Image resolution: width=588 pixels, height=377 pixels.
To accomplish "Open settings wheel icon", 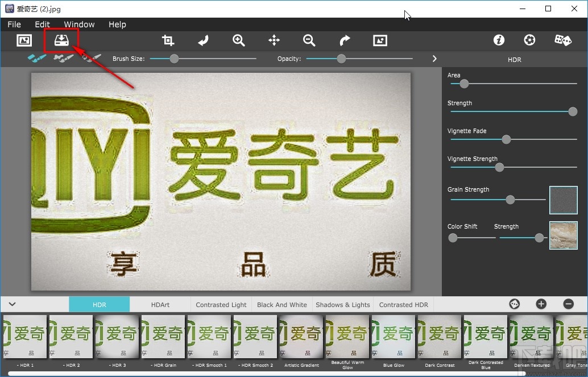I will [529, 40].
